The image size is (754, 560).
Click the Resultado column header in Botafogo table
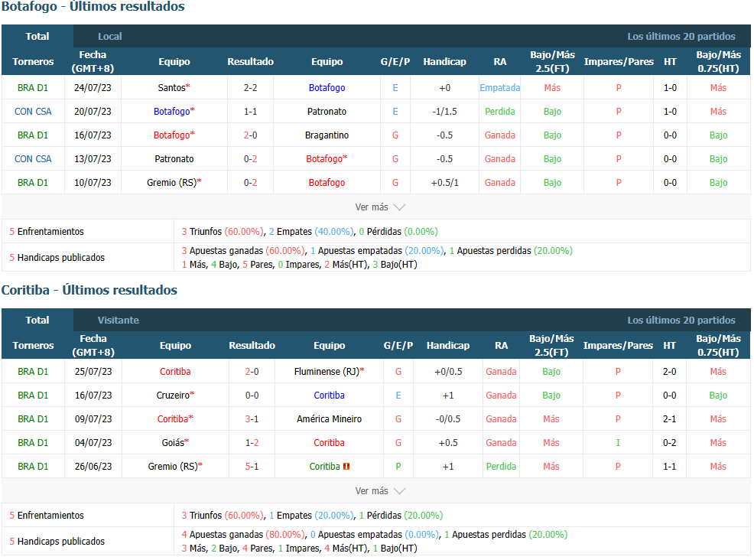tap(251, 61)
